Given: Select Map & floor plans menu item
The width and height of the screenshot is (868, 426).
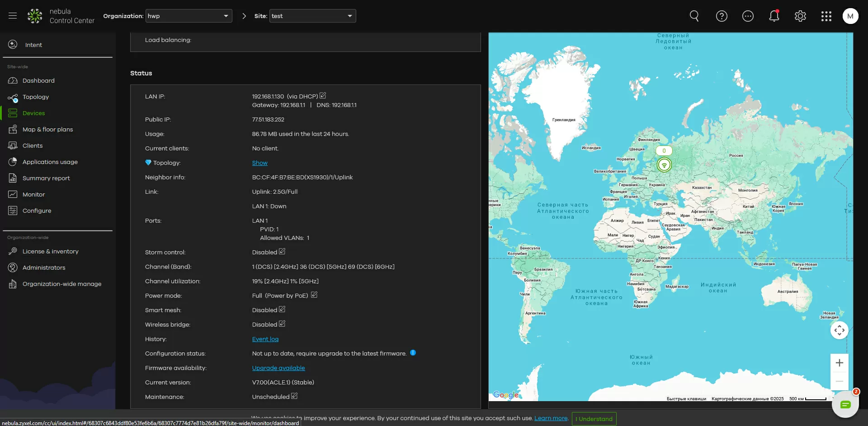Looking at the screenshot, I should [47, 129].
